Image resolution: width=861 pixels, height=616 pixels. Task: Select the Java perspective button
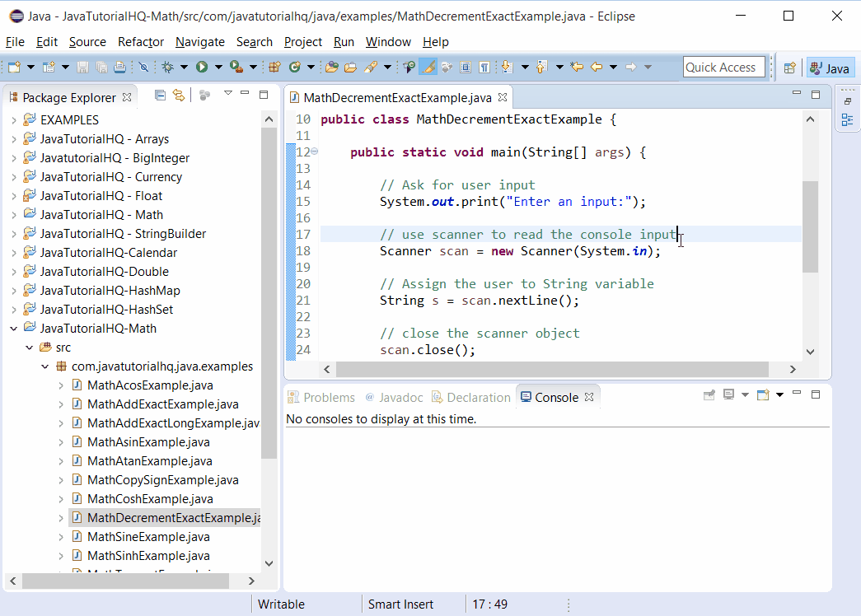[x=831, y=68]
